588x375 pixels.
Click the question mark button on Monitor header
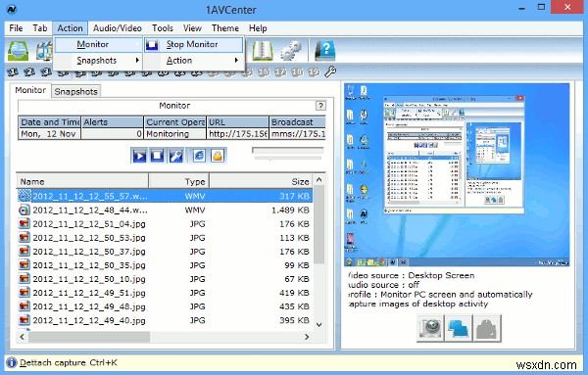coord(320,106)
